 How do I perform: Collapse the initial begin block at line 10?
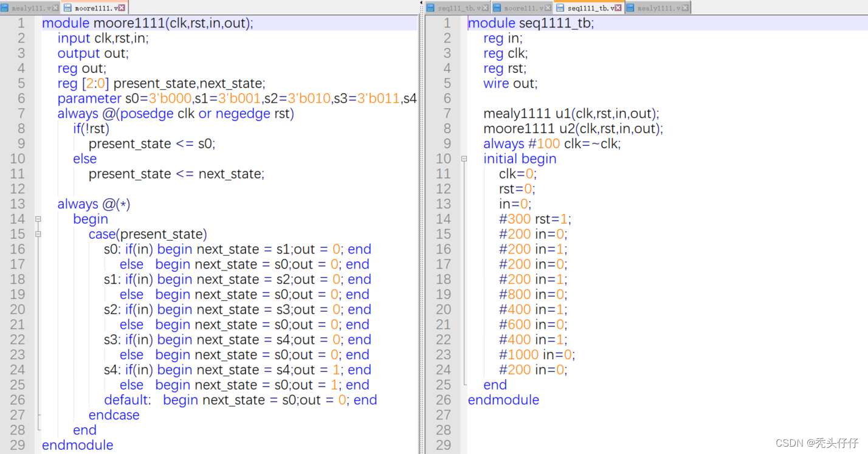click(464, 159)
